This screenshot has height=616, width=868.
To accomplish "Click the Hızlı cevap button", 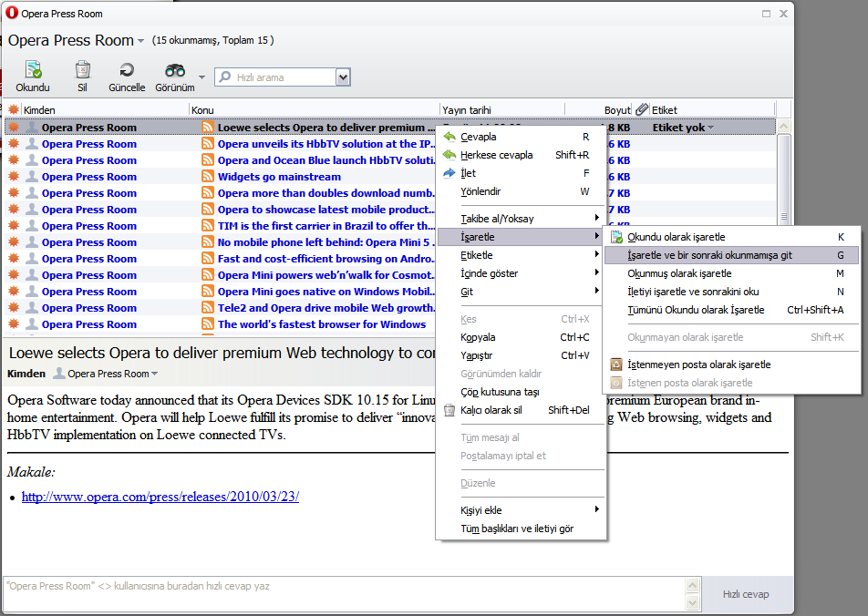I will point(746,594).
